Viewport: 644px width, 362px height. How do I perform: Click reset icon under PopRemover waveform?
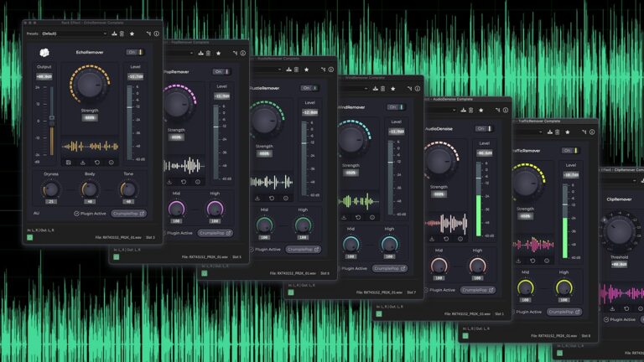[184, 182]
